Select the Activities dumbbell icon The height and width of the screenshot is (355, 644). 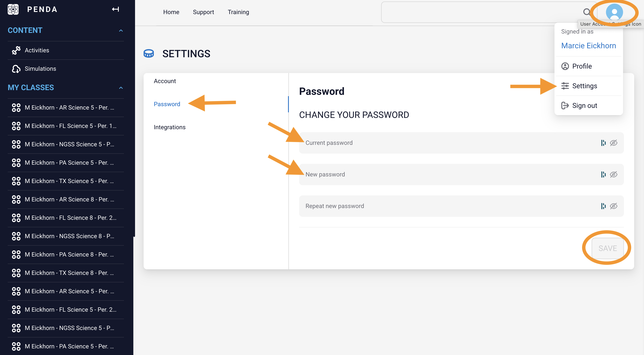16,50
